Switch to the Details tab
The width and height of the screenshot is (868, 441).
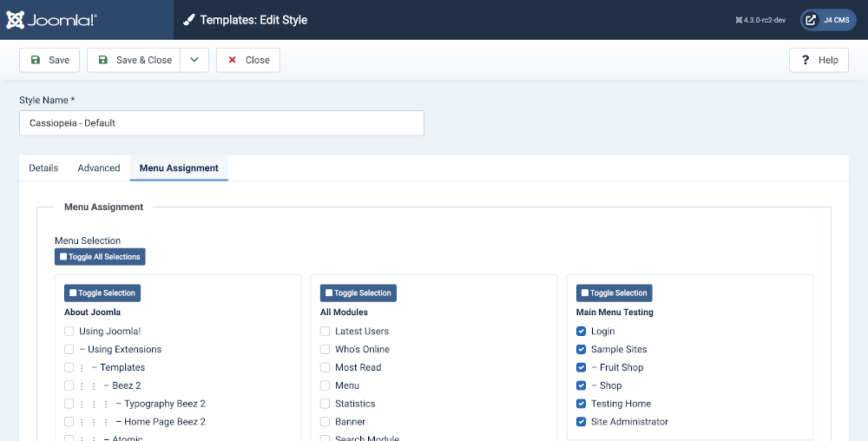(43, 168)
